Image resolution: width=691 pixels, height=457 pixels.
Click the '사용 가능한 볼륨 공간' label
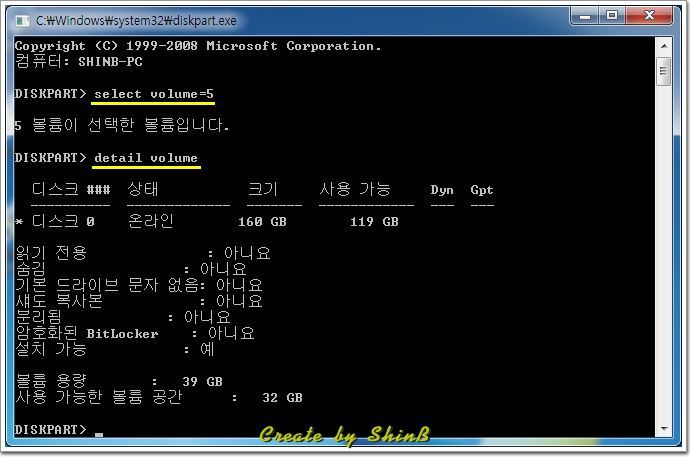[99, 397]
